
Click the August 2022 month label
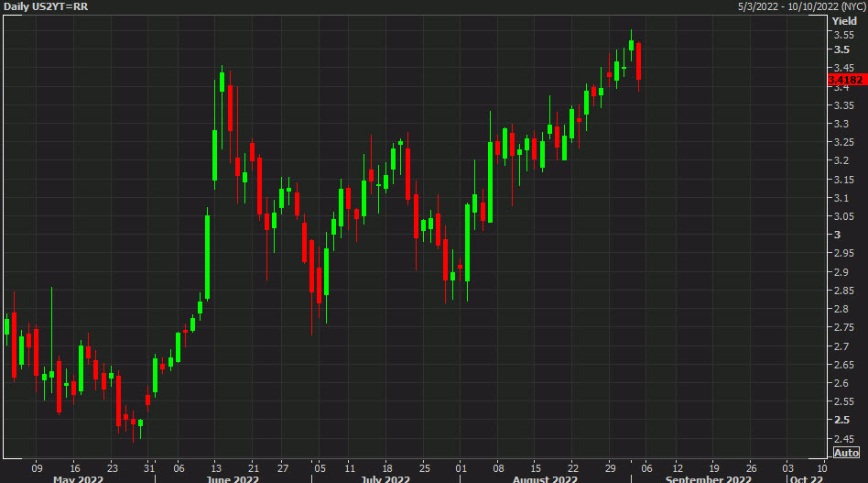point(545,478)
